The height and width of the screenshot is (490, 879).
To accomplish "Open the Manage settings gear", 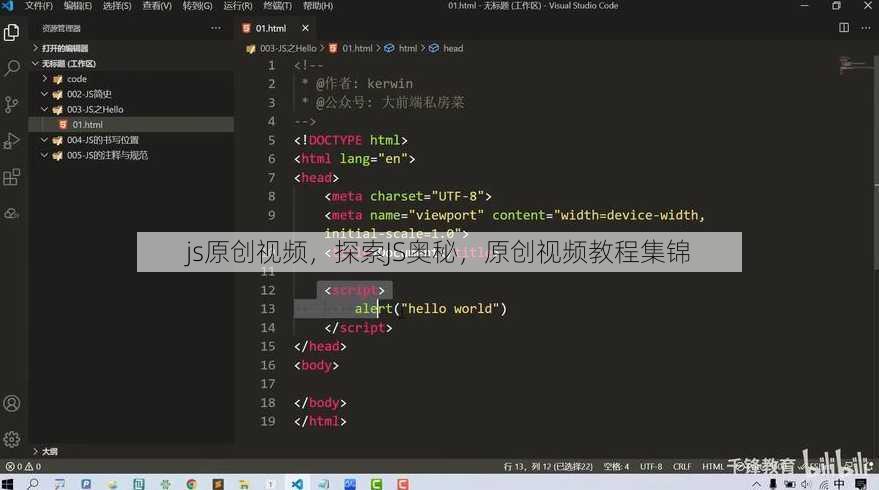I will [x=12, y=440].
